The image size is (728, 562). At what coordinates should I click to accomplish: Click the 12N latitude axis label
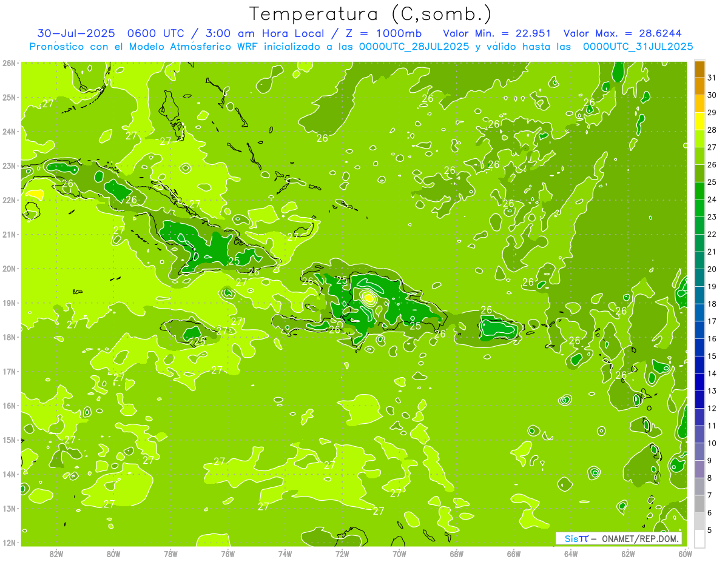[x=9, y=543]
